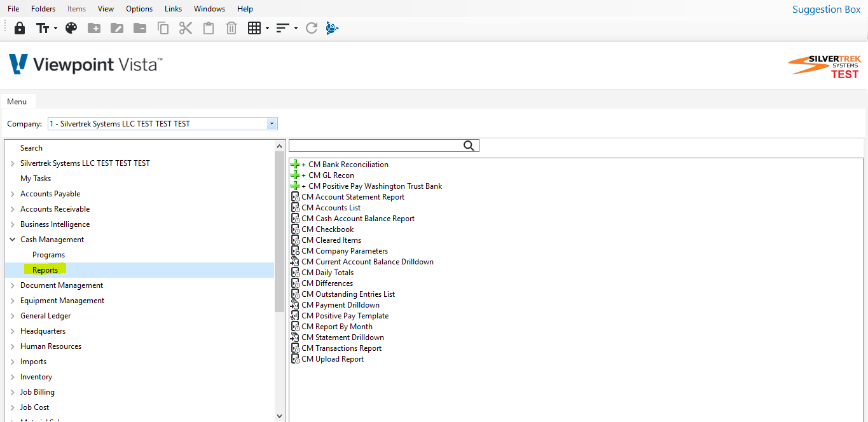The width and height of the screenshot is (868, 422).
Task: Select Programs under Cash Management
Action: [x=49, y=255]
